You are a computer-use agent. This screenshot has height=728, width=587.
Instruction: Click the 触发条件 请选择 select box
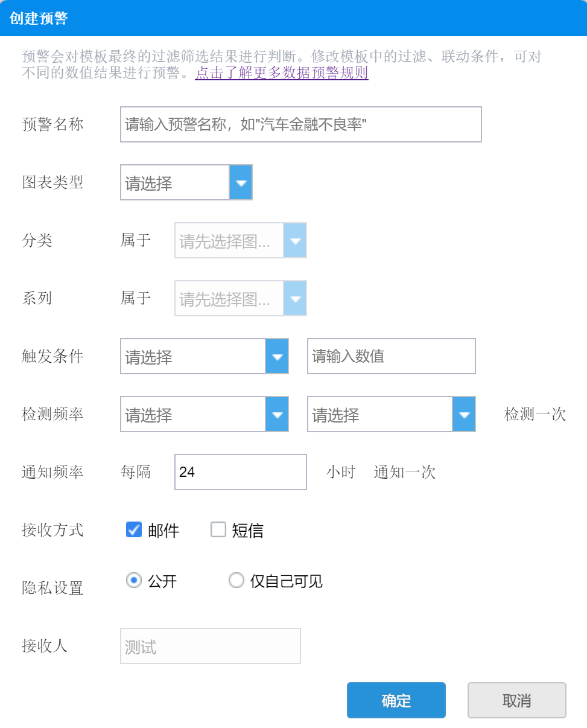click(193, 356)
